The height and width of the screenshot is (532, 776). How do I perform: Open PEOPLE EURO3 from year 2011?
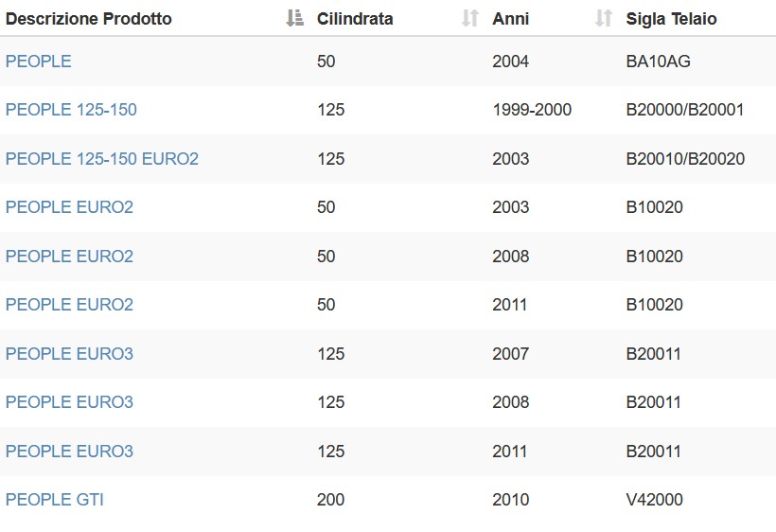pyautogui.click(x=69, y=452)
